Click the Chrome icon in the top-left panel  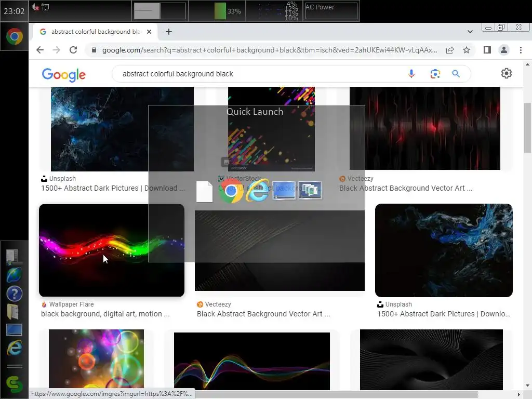[x=14, y=37]
